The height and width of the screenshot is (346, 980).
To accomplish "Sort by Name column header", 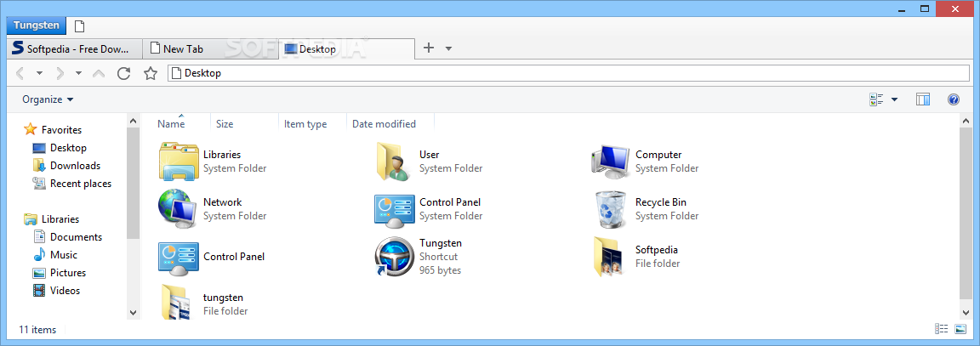I will 171,123.
